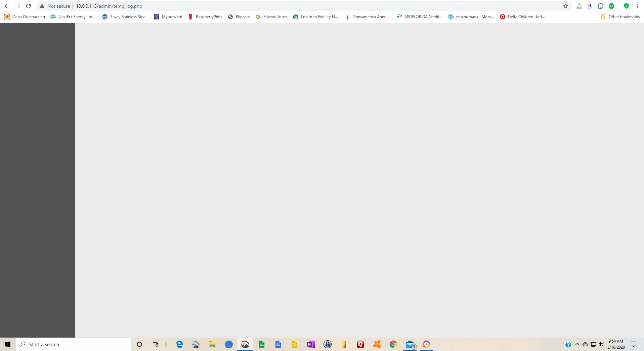Launch Microsoft Edge from taskbar
Image resolution: width=644 pixels, height=351 pixels.
179,344
